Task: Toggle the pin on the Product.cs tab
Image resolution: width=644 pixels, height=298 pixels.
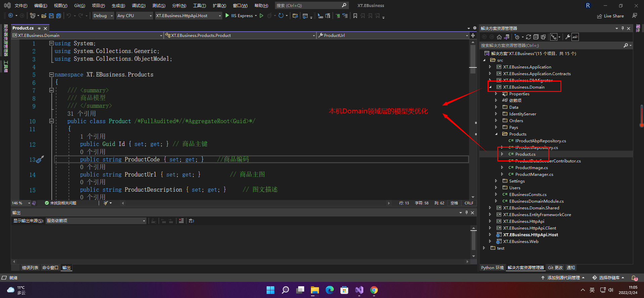Action: (x=39, y=28)
